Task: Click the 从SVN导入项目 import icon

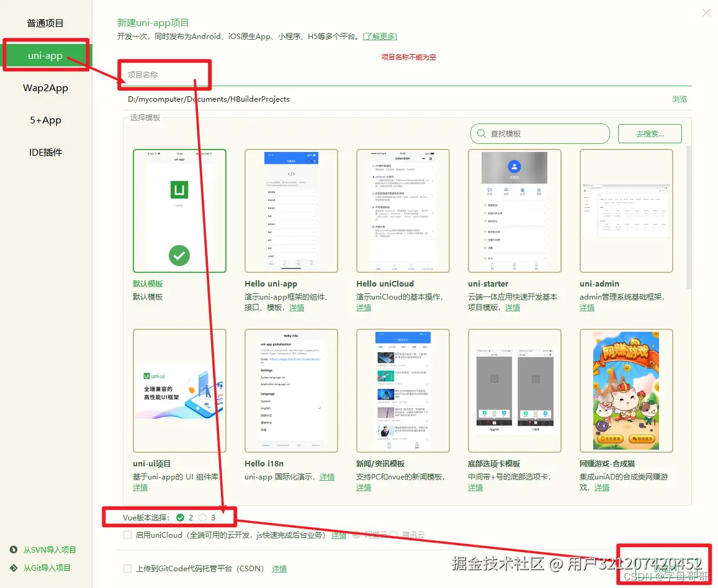Action: click(15, 550)
